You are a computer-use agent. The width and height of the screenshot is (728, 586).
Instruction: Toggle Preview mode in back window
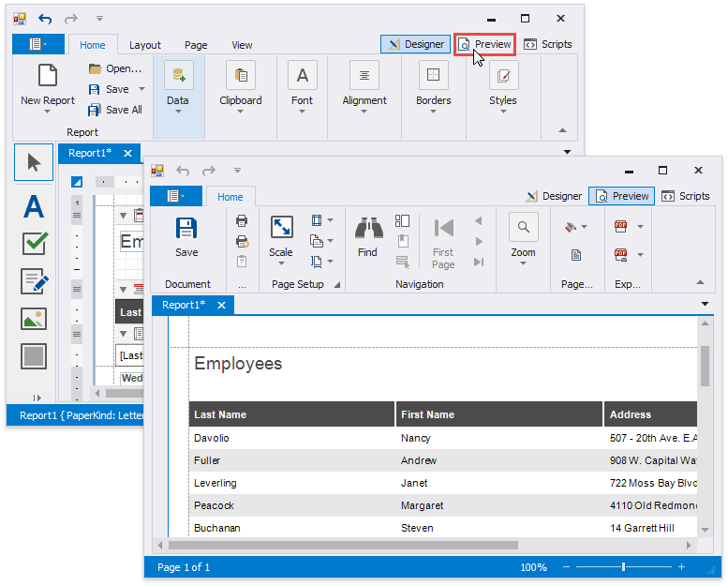point(484,44)
